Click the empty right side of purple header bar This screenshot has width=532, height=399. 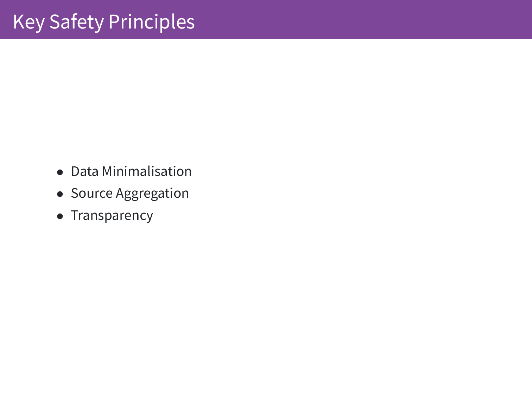point(387,19)
